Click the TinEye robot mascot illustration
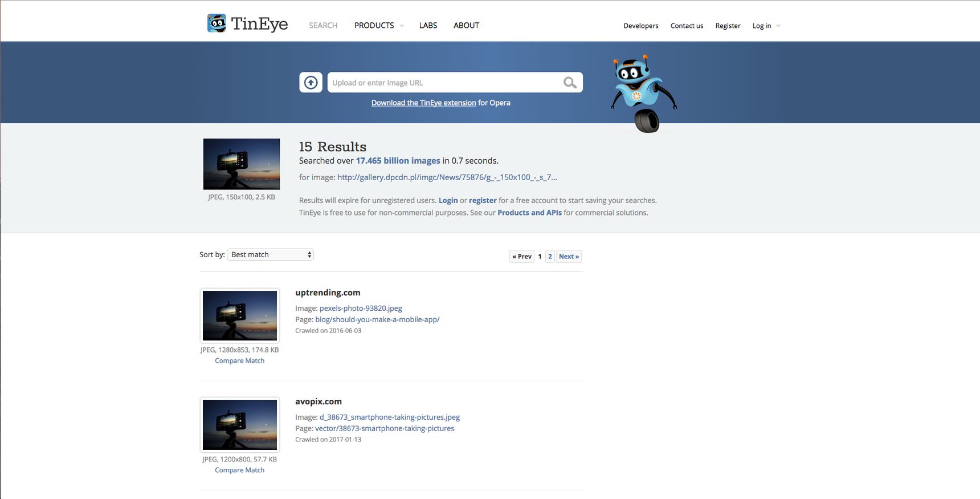The height and width of the screenshot is (499, 980). pyautogui.click(x=644, y=94)
